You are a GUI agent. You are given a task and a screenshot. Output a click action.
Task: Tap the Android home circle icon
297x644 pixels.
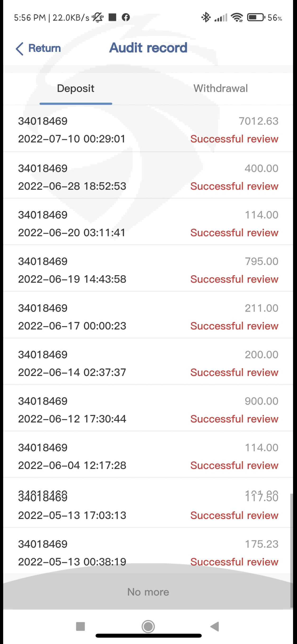[x=148, y=626]
